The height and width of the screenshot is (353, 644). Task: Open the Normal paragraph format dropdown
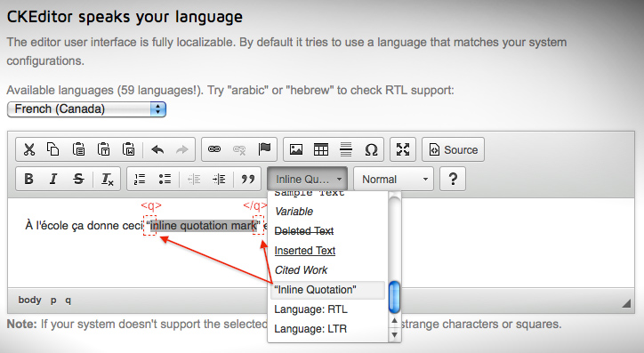click(x=393, y=180)
